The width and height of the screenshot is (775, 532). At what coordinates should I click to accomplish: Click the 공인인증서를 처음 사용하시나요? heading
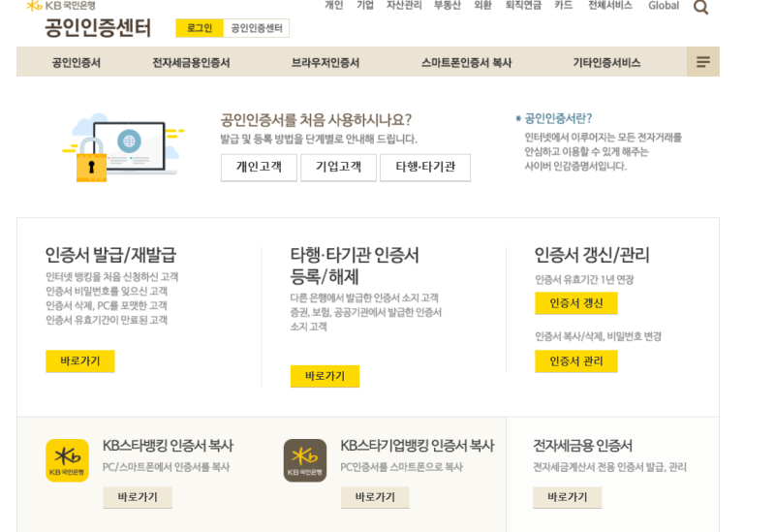pyautogui.click(x=316, y=120)
